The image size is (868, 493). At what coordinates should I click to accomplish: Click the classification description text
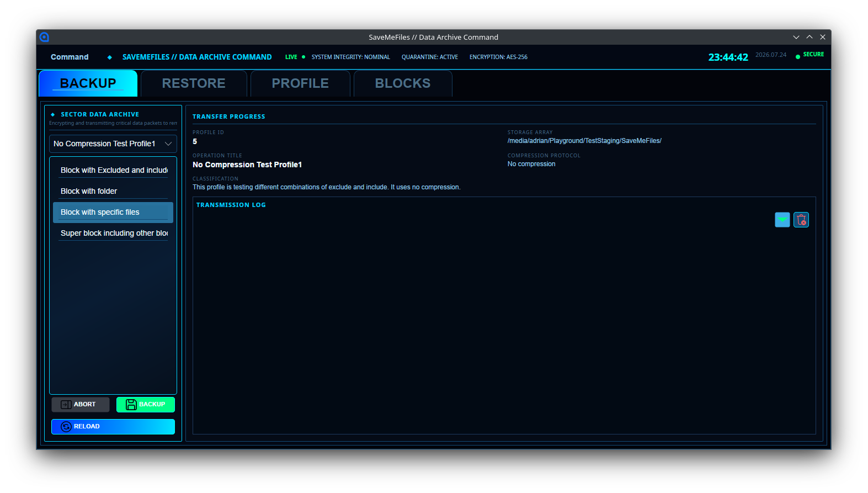click(327, 187)
